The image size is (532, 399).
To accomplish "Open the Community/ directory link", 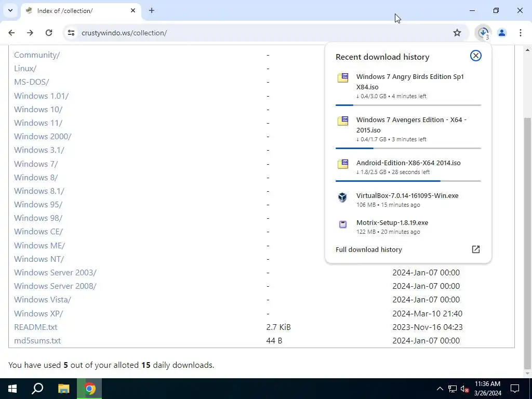I will pos(37,55).
